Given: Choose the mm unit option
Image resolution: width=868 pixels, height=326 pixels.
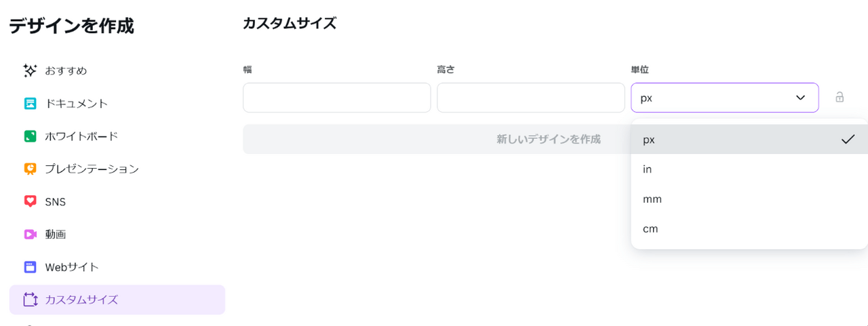Looking at the screenshot, I should pyautogui.click(x=749, y=199).
